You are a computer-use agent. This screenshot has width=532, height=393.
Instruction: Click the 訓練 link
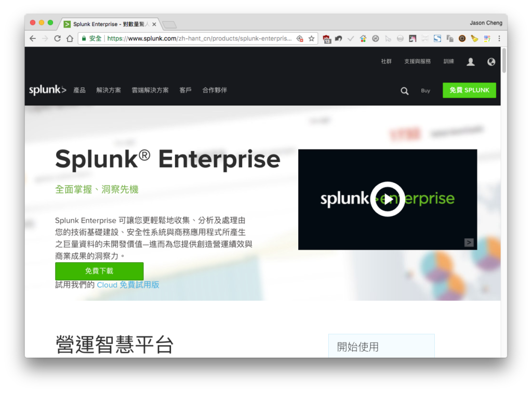coord(448,61)
